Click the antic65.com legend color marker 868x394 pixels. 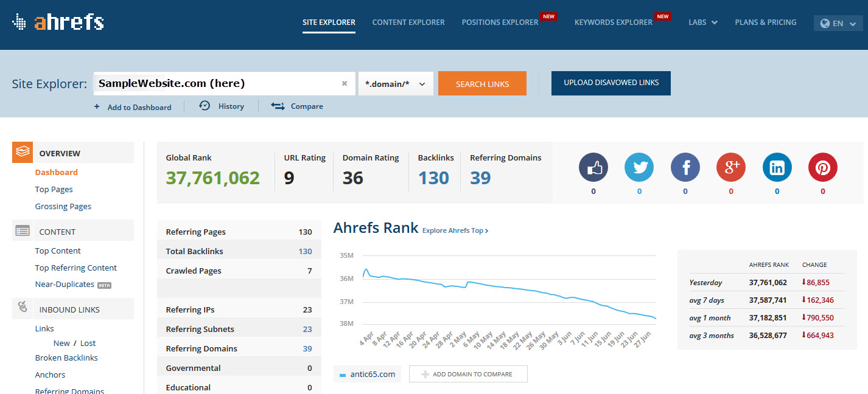[343, 375]
